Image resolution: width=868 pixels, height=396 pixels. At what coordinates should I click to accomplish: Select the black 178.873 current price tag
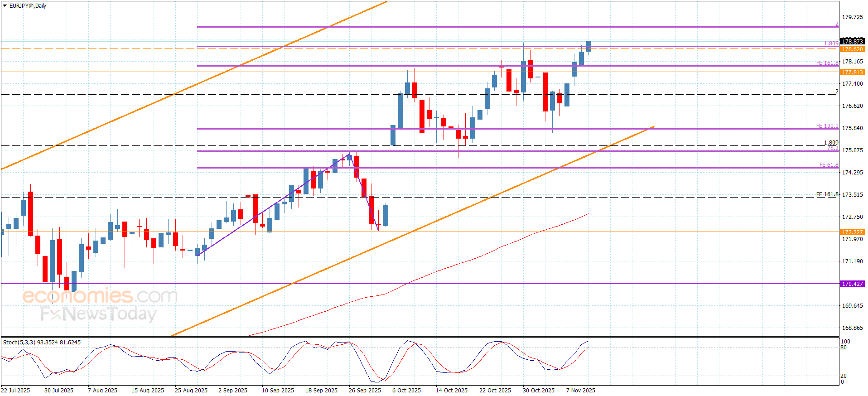(852, 42)
